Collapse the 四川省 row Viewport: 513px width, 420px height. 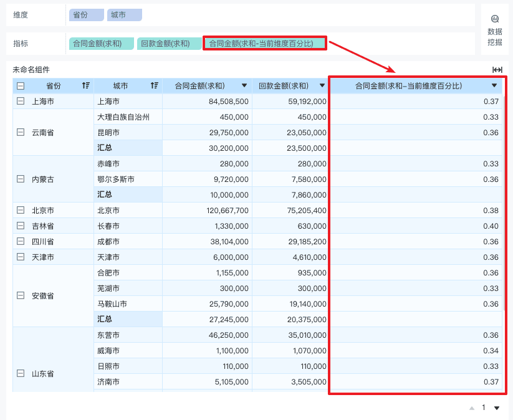(21, 241)
